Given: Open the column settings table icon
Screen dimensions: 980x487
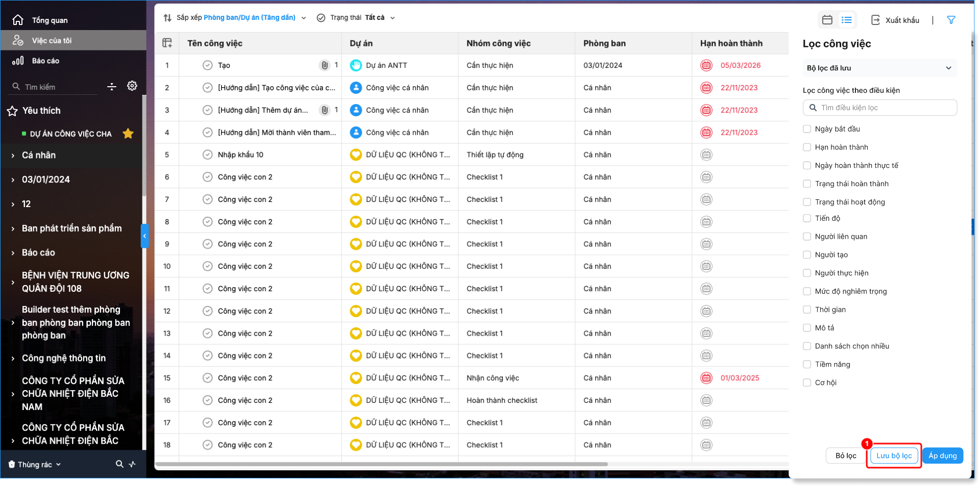Looking at the screenshot, I should point(167,43).
